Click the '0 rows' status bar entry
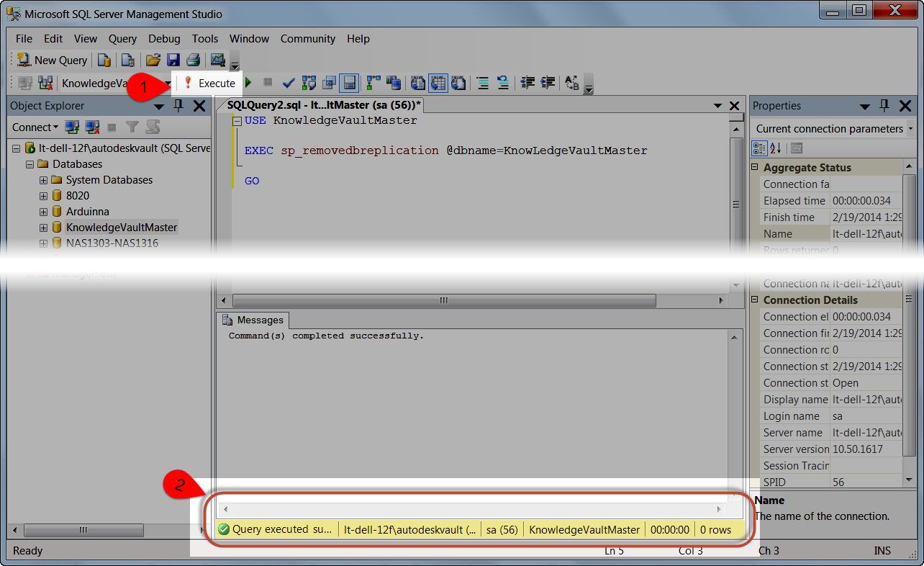The image size is (924, 566). [715, 530]
